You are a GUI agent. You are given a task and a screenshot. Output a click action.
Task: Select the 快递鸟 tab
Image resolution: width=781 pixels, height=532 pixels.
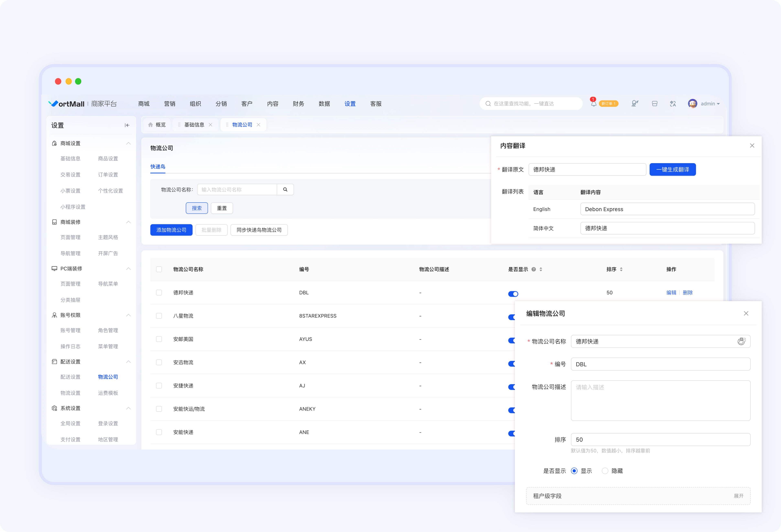[158, 167]
